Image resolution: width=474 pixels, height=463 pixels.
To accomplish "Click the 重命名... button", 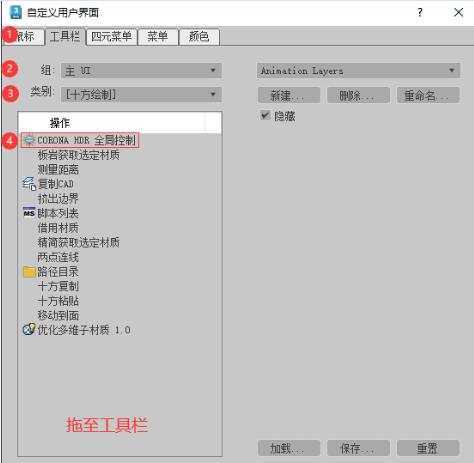I will (428, 96).
